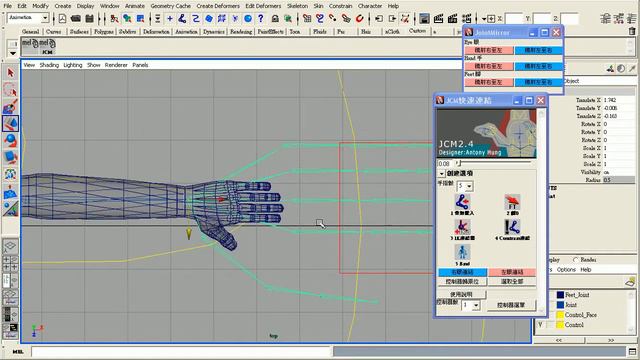Image resolution: width=640 pixels, height=360 pixels.
Task: Click the new scene icon
Action: click(x=62, y=18)
